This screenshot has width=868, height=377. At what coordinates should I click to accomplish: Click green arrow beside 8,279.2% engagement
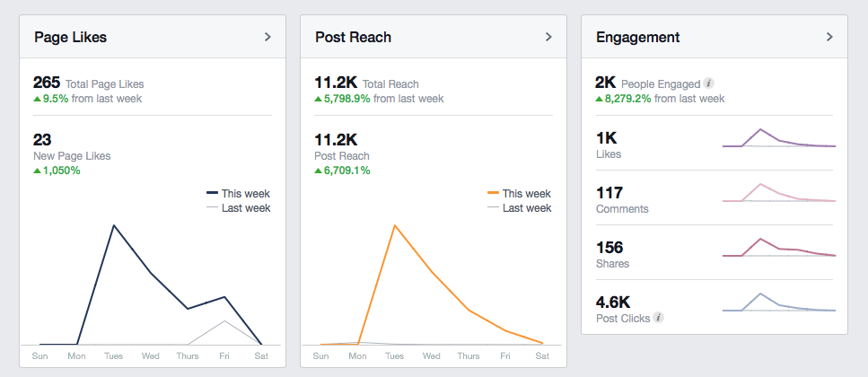click(x=599, y=99)
